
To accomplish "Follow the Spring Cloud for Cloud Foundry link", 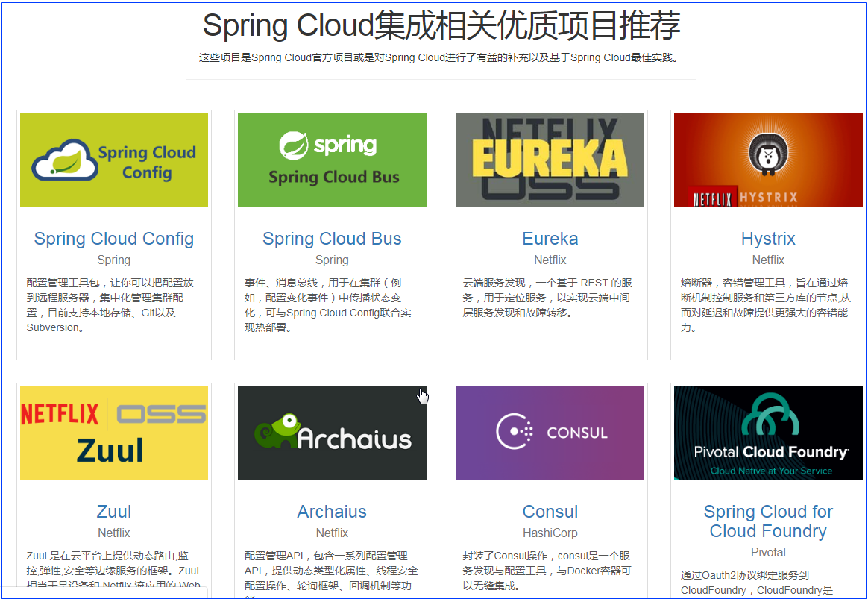I will pyautogui.click(x=768, y=521).
